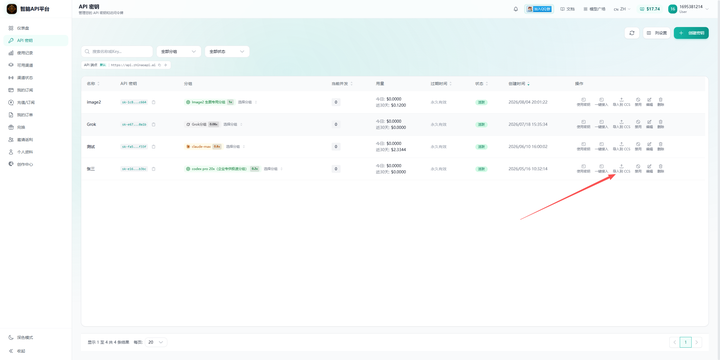
Task: Click the Image2 group tag
Action: [210, 102]
